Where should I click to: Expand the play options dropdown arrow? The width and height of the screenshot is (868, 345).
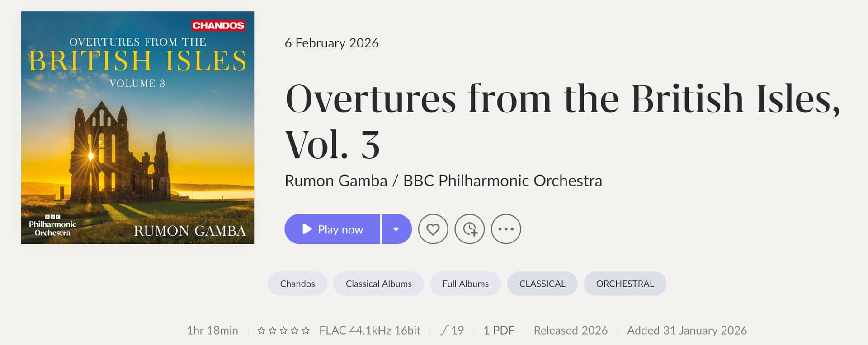396,229
